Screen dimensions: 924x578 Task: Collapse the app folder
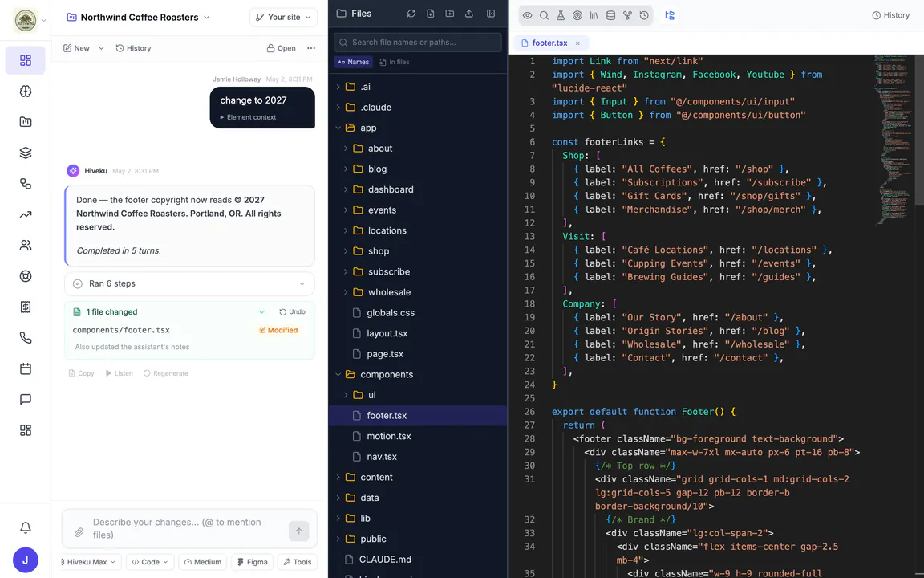click(x=338, y=128)
